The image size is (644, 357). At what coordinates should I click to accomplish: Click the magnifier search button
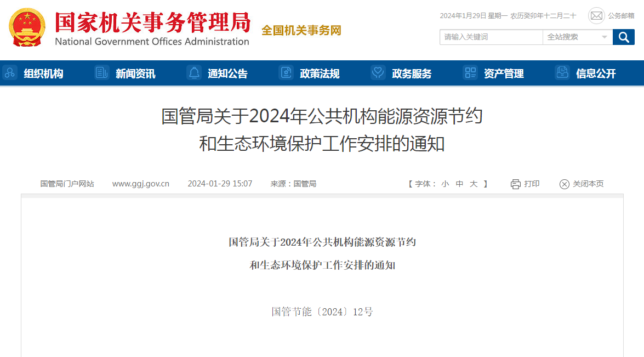[624, 37]
